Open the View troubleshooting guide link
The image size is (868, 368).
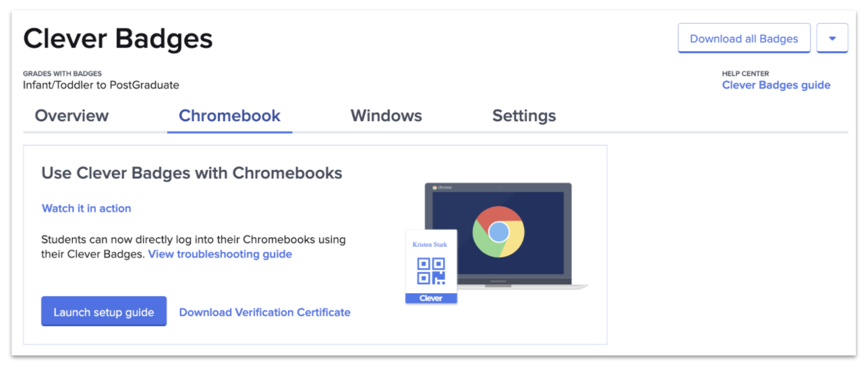coord(220,254)
